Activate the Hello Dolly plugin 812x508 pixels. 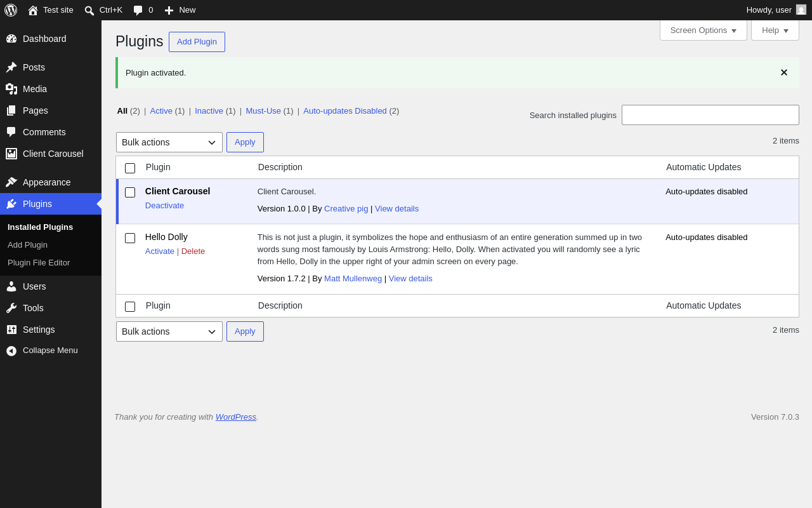coord(160,251)
